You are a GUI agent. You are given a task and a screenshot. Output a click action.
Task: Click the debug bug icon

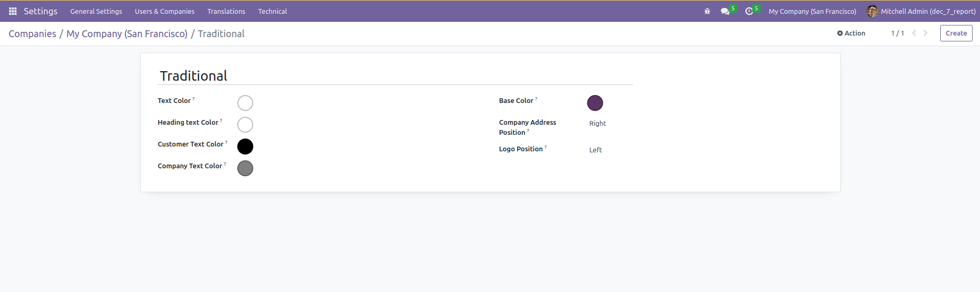click(707, 11)
